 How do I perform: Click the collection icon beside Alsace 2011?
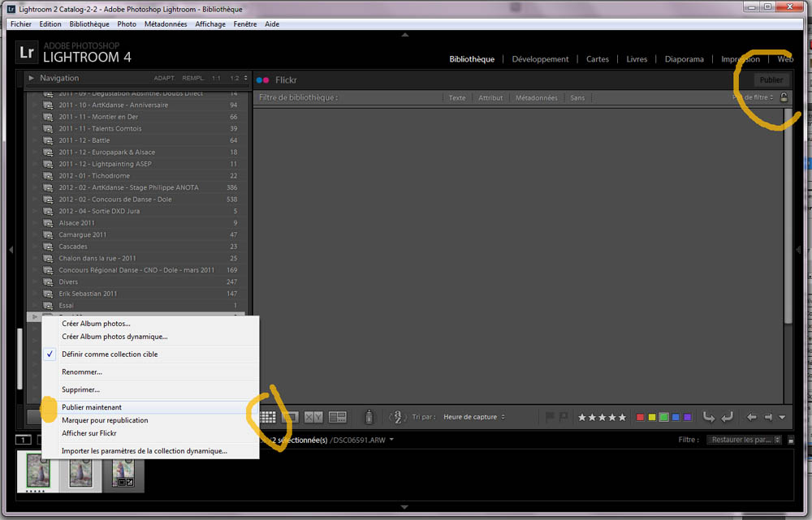(48, 223)
